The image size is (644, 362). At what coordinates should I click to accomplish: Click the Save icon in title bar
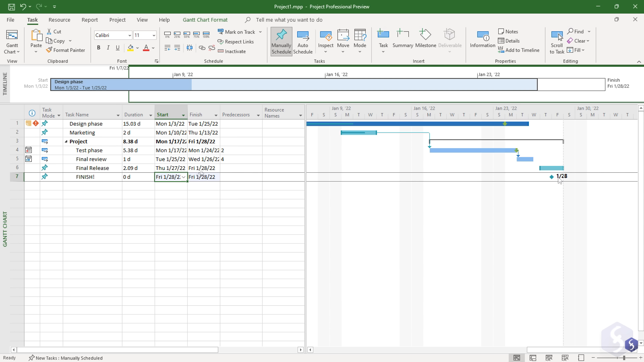(x=11, y=6)
